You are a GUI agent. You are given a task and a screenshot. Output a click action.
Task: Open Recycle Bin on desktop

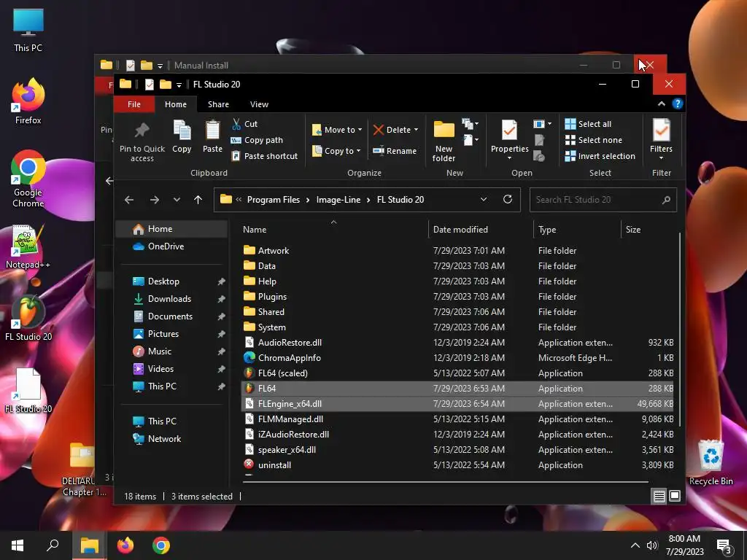(711, 463)
